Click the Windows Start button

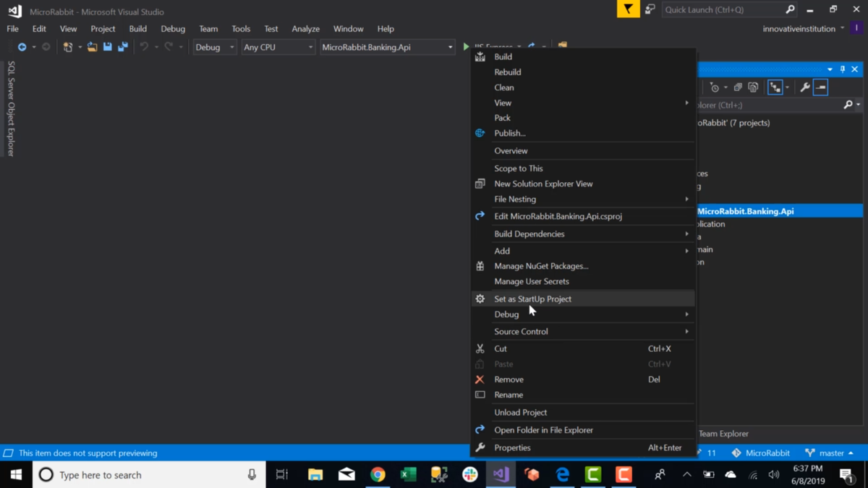pyautogui.click(x=16, y=474)
